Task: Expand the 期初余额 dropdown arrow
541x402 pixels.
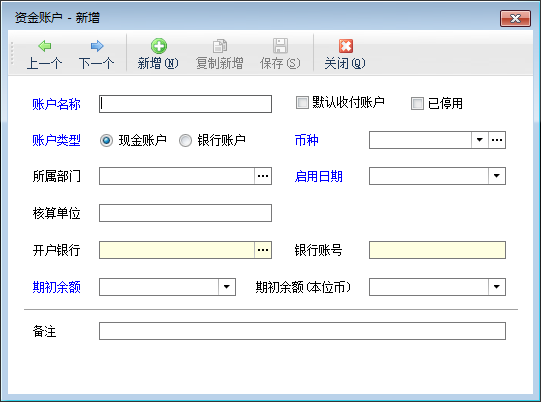Action: [227, 287]
